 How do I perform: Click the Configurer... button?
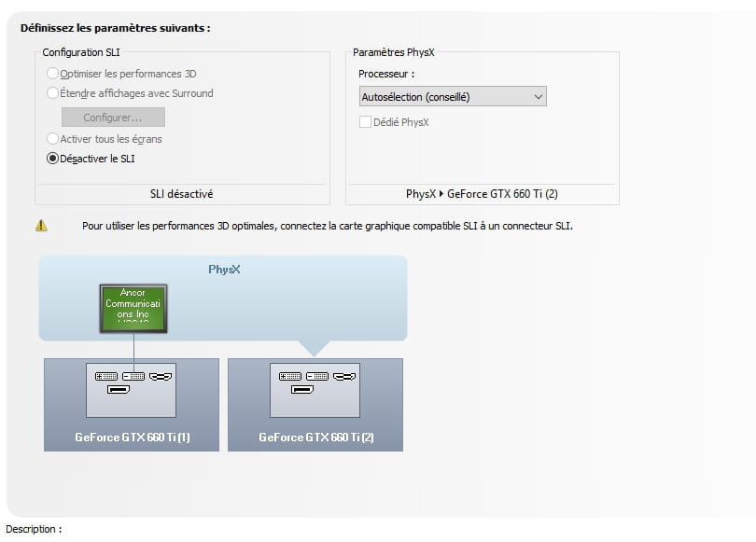tap(113, 118)
